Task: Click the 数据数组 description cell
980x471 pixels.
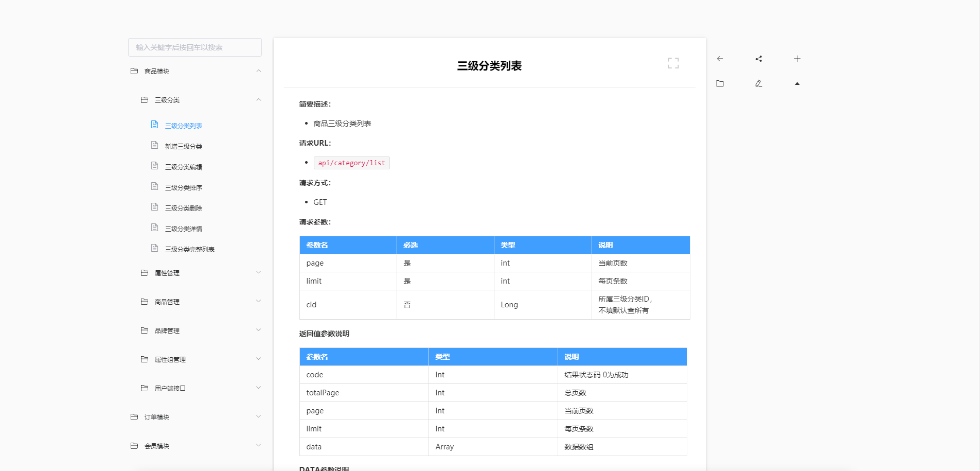Action: [622, 447]
